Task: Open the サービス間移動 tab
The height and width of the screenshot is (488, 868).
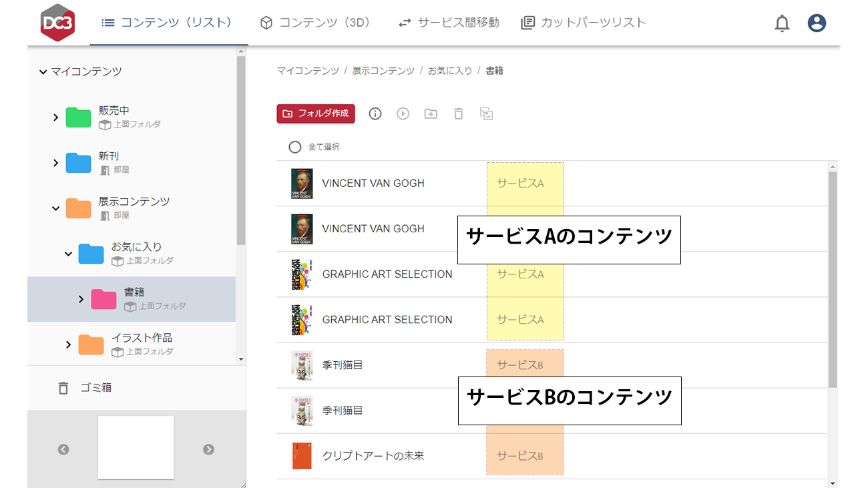Action: pyautogui.click(x=449, y=23)
